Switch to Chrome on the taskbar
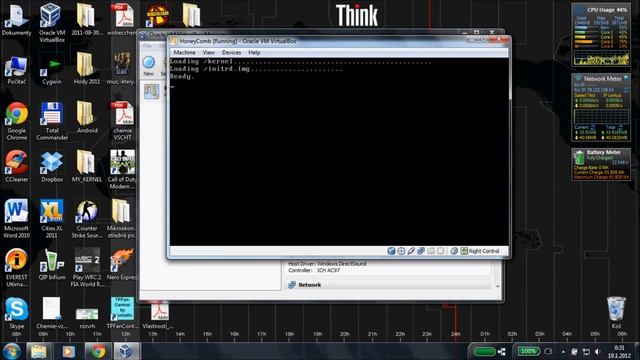 click(98, 351)
